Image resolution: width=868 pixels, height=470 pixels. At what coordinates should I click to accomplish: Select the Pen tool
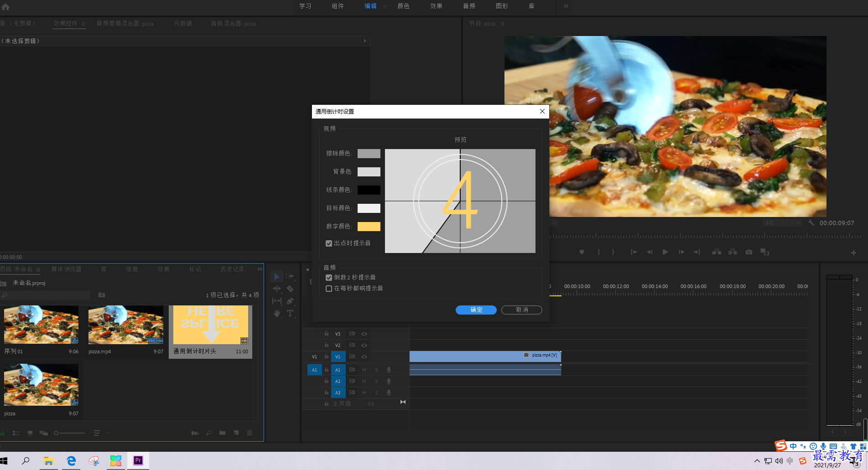pos(290,301)
